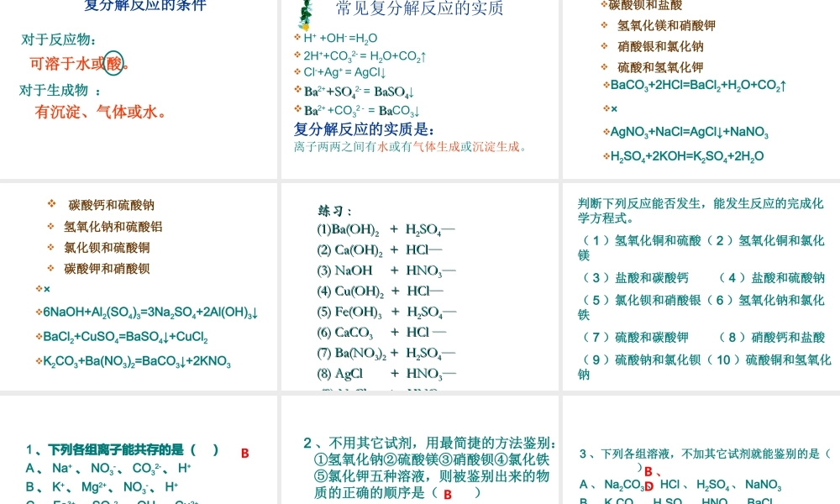The image size is (840, 504).
Task: Click option B、K⁺、Mg²⁺、NO₃⁻、H⁺
Action: point(102,487)
